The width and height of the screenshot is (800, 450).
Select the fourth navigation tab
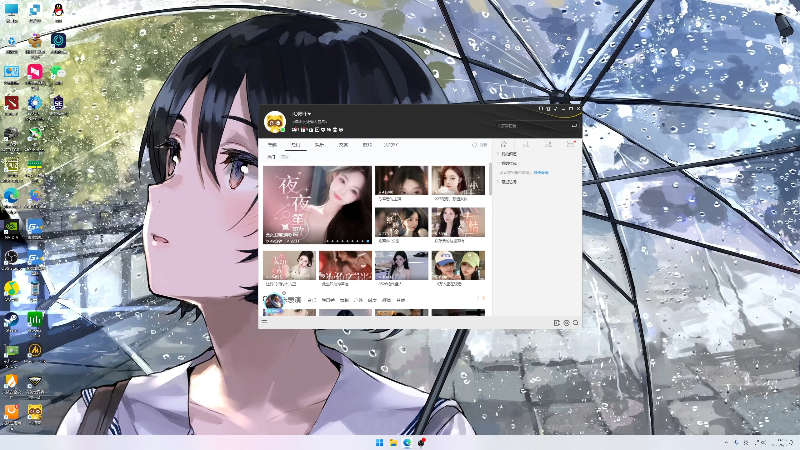[x=343, y=145]
